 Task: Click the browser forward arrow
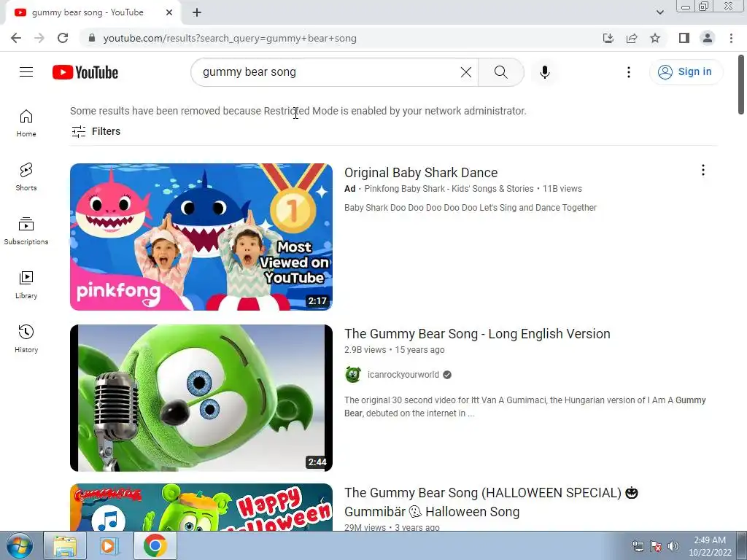(x=39, y=38)
